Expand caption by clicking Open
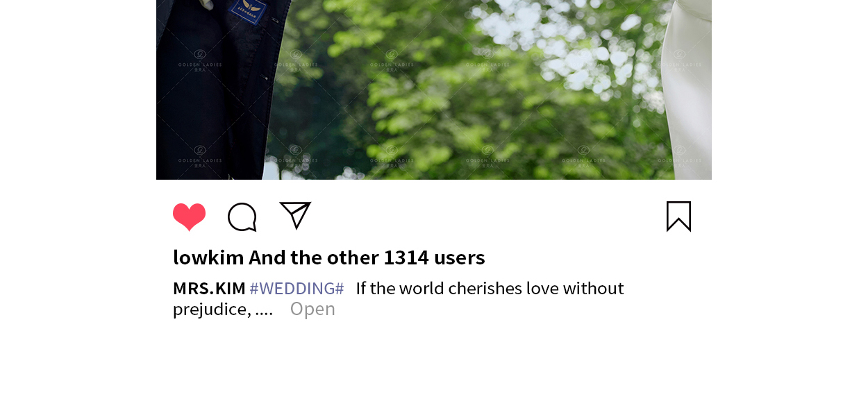This screenshot has height=415, width=868. tap(312, 309)
